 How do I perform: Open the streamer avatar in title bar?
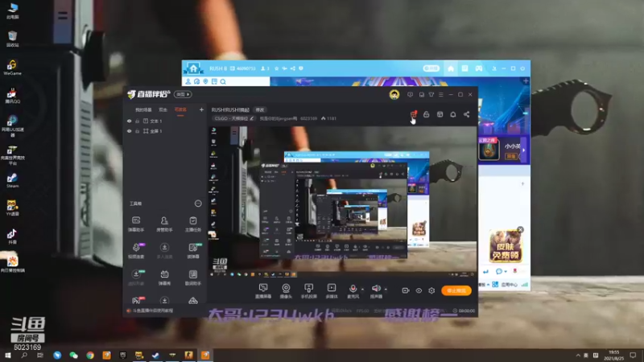(394, 95)
